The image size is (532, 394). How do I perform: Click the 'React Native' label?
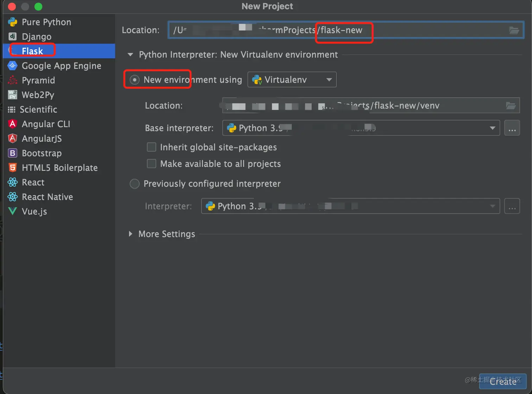click(x=47, y=197)
